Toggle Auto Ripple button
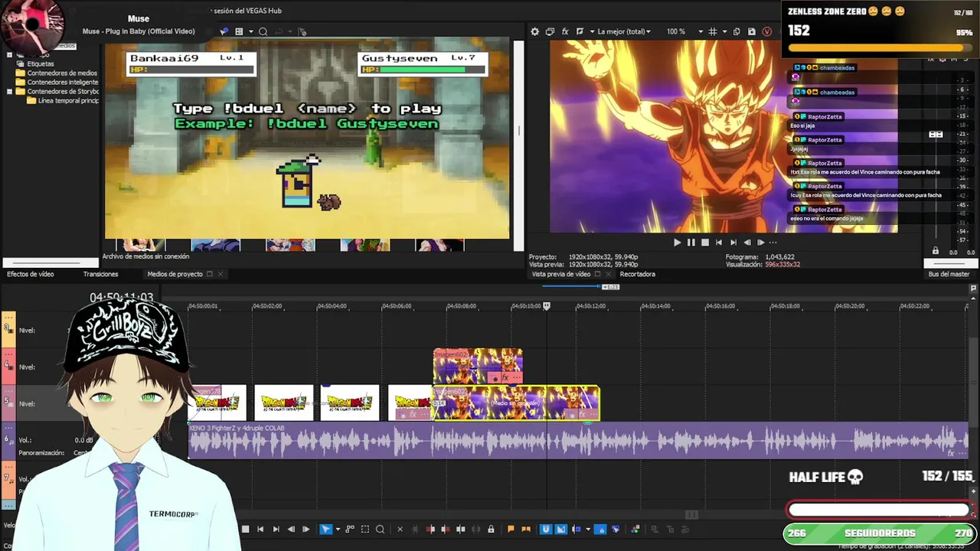Screen dimensions: 980x551 576,529
